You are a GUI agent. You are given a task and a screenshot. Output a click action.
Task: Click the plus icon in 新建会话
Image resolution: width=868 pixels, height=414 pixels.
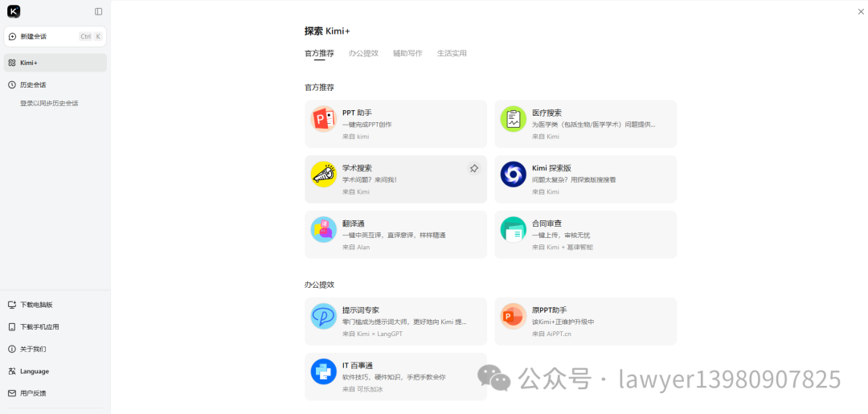pos(13,36)
